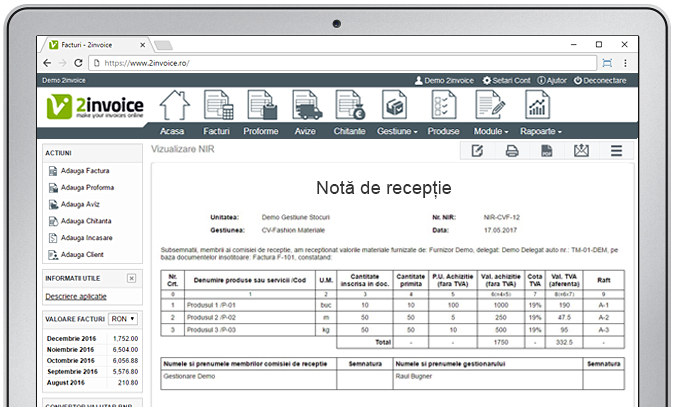Print the reception note with printer icon

click(511, 151)
